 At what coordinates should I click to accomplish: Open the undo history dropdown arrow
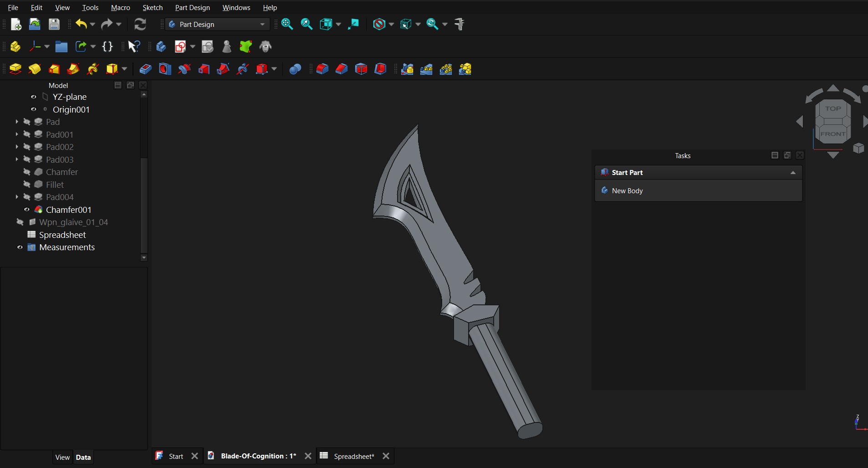tap(92, 24)
